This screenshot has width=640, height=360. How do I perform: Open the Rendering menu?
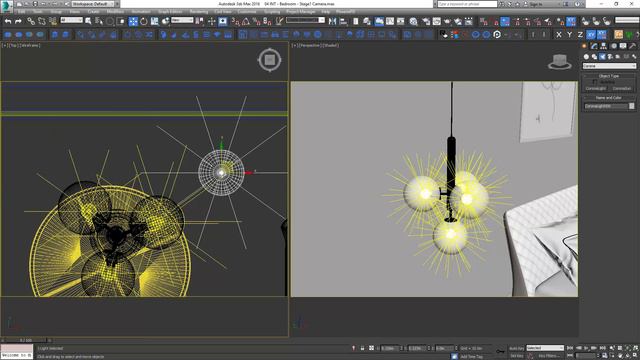[x=199, y=12]
